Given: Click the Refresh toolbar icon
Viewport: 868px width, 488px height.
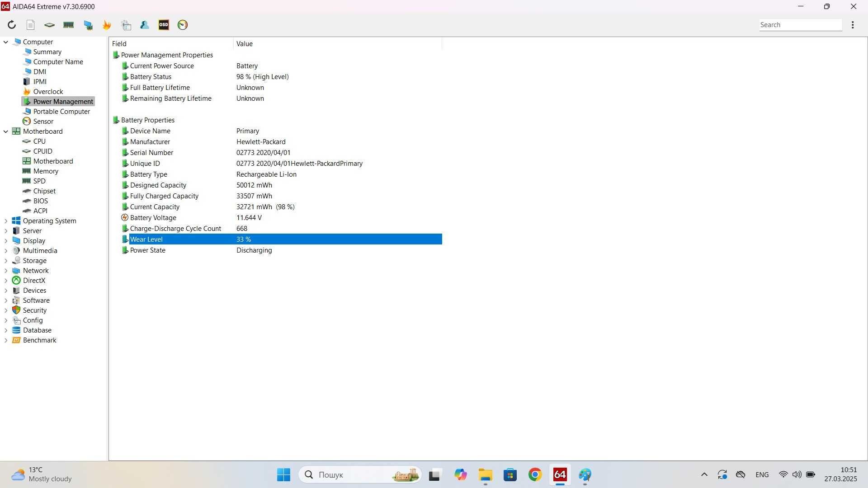Looking at the screenshot, I should pos(12,25).
